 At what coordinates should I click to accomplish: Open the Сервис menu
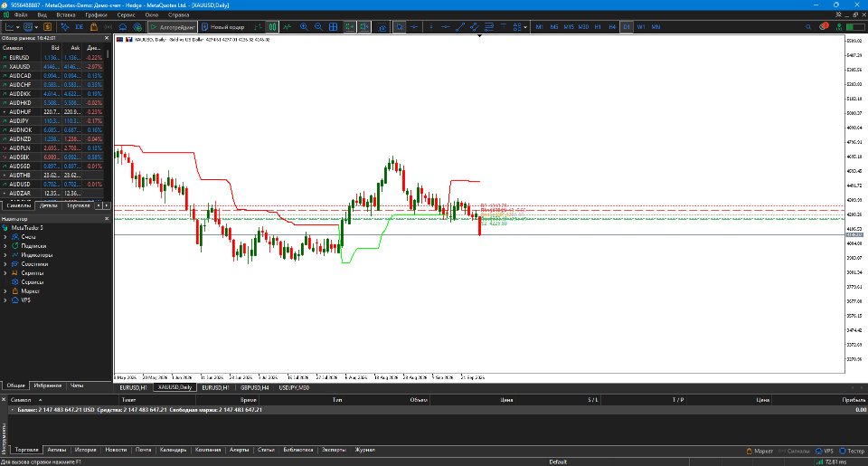click(x=127, y=15)
